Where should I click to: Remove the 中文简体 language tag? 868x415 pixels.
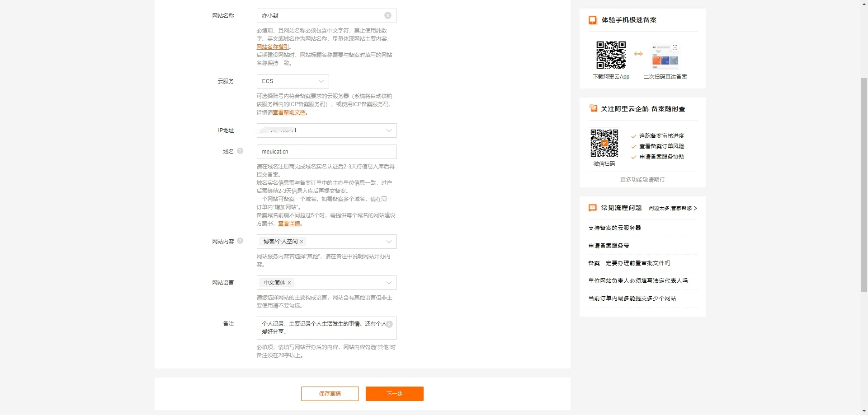[289, 283]
